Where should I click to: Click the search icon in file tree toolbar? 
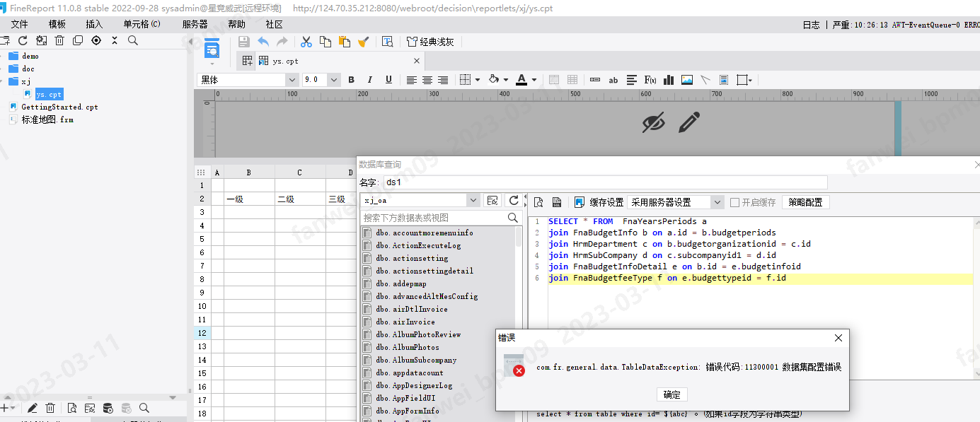click(132, 41)
